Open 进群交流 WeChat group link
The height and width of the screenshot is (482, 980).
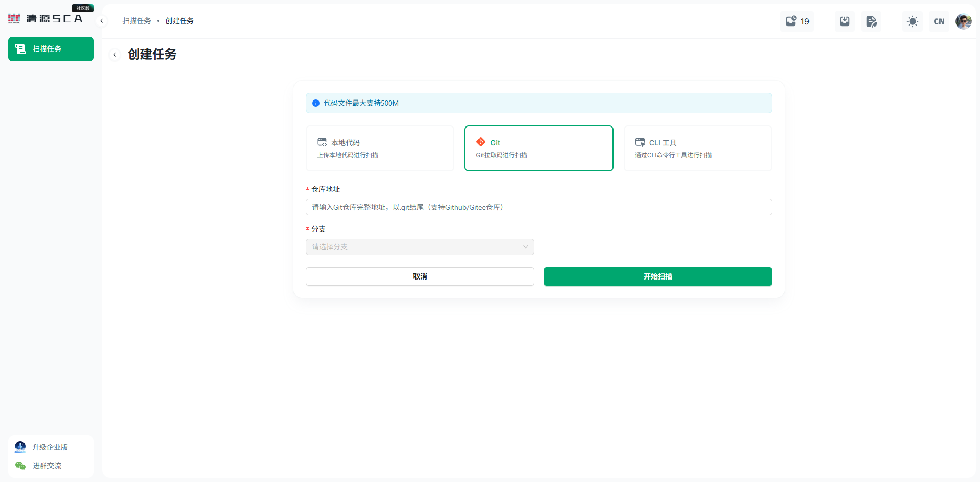(46, 466)
